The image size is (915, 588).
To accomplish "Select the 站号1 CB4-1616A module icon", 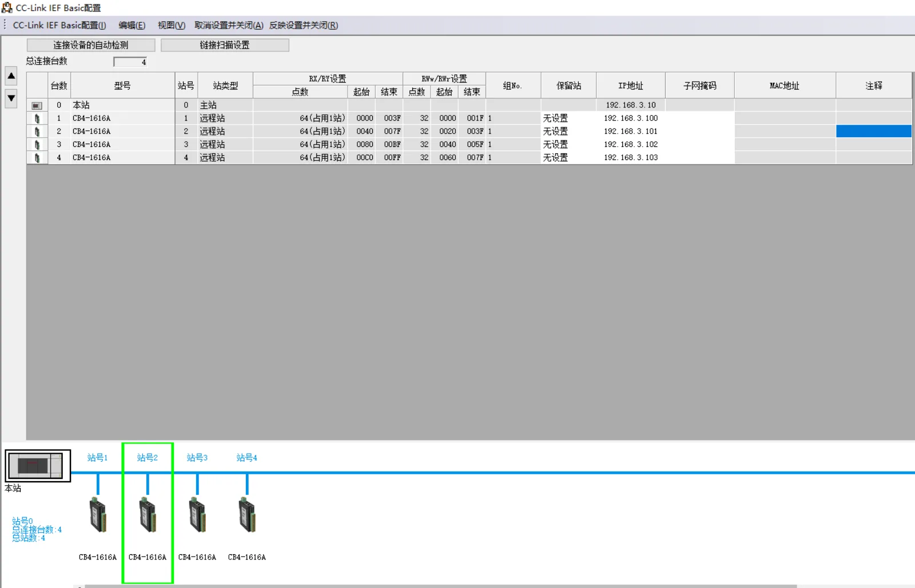I will (x=98, y=514).
